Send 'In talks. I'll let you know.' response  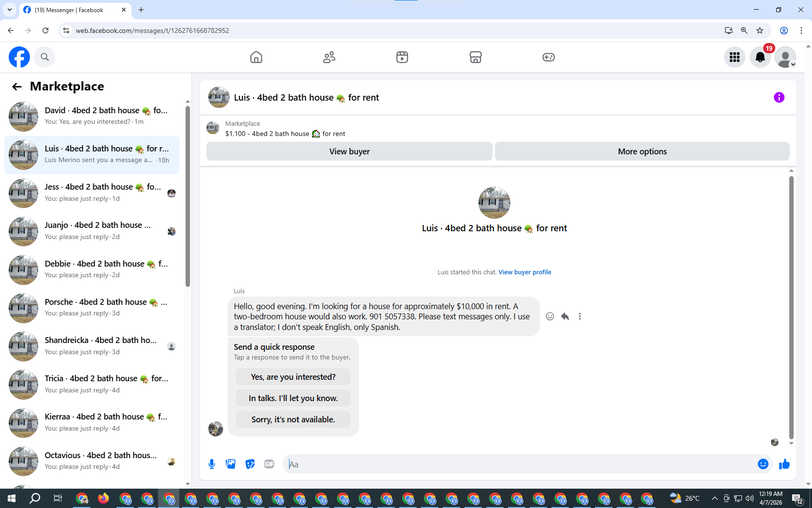(293, 398)
